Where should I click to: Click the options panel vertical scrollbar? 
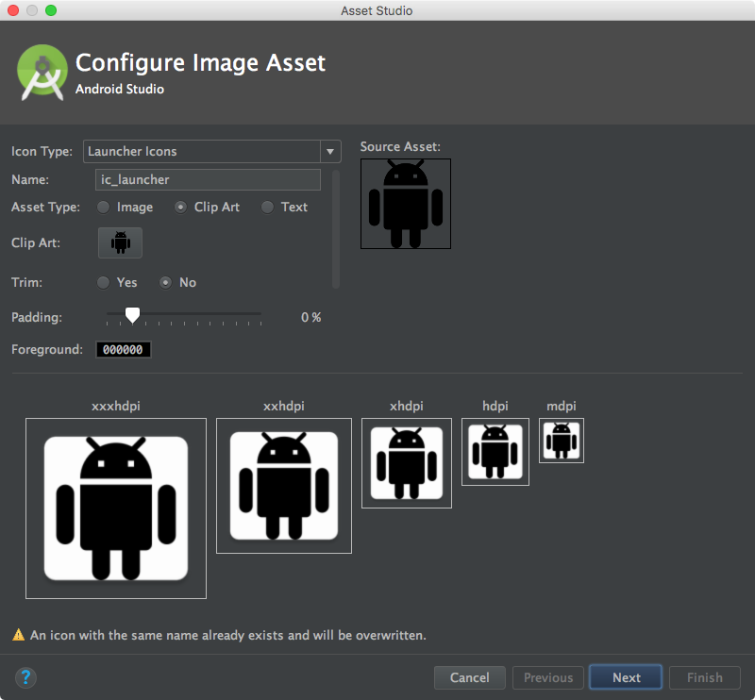pyautogui.click(x=336, y=229)
